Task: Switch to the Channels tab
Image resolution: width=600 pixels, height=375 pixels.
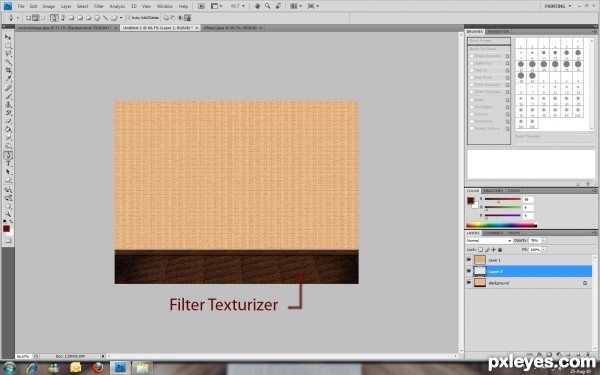Action: 493,233
